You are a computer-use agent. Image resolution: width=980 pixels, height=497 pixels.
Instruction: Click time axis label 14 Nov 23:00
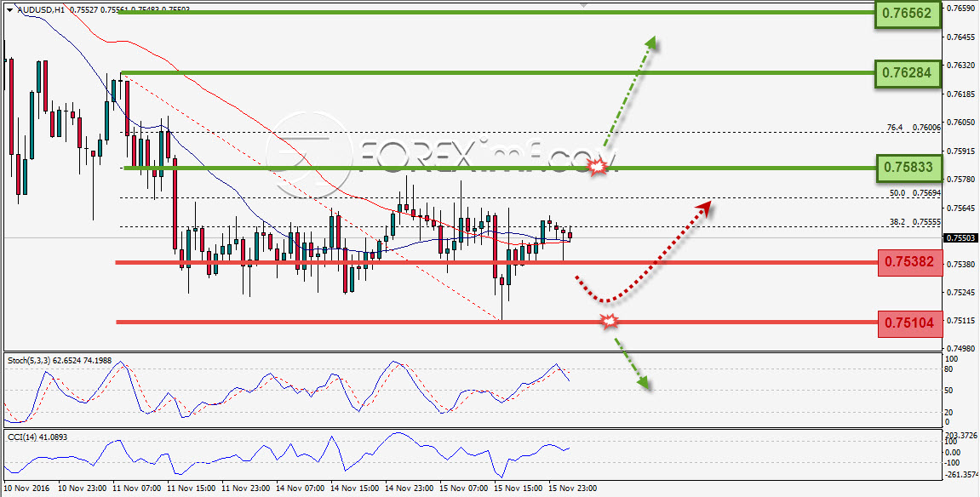[x=410, y=488]
